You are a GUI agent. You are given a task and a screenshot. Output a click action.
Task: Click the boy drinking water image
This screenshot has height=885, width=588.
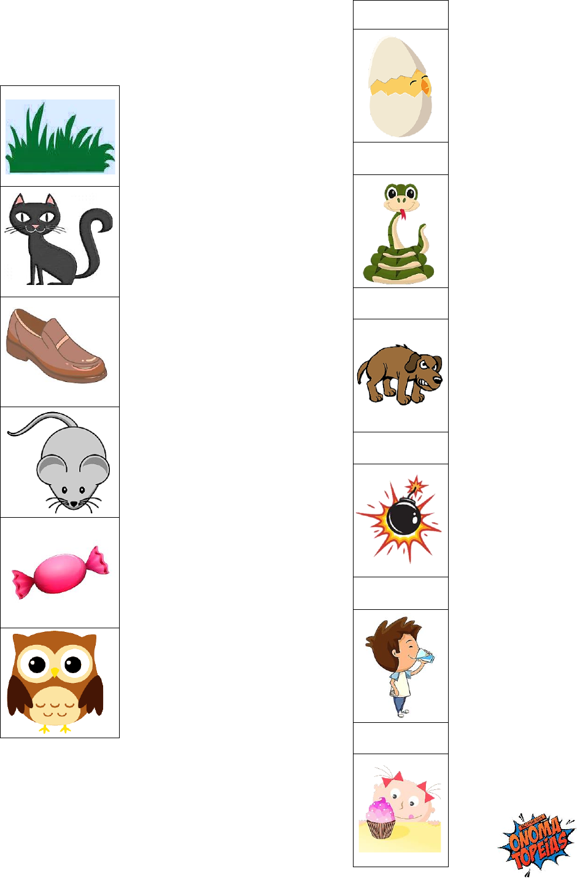click(400, 666)
